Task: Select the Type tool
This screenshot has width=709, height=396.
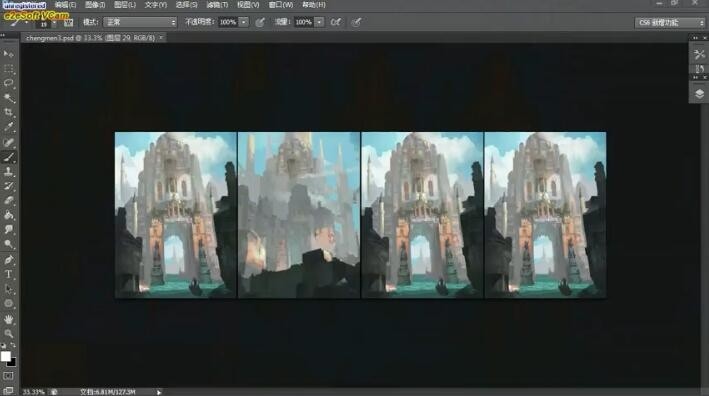Action: pyautogui.click(x=8, y=274)
